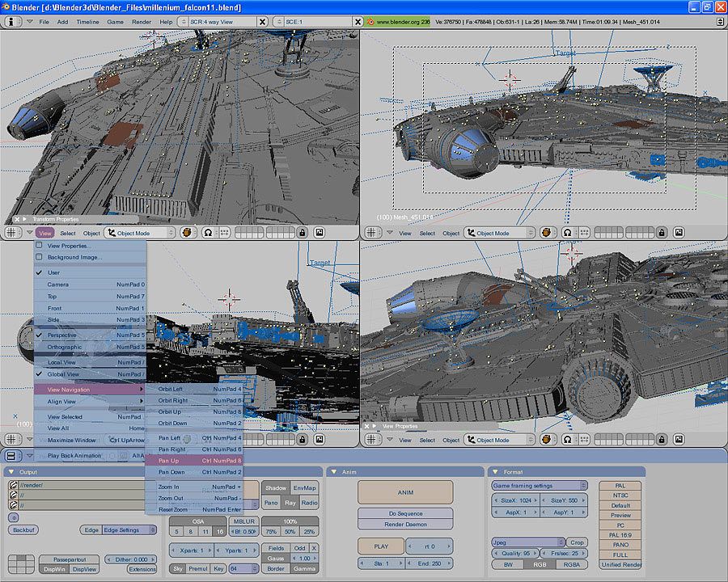
Task: Toggle the EnvMap render option
Action: (x=305, y=487)
